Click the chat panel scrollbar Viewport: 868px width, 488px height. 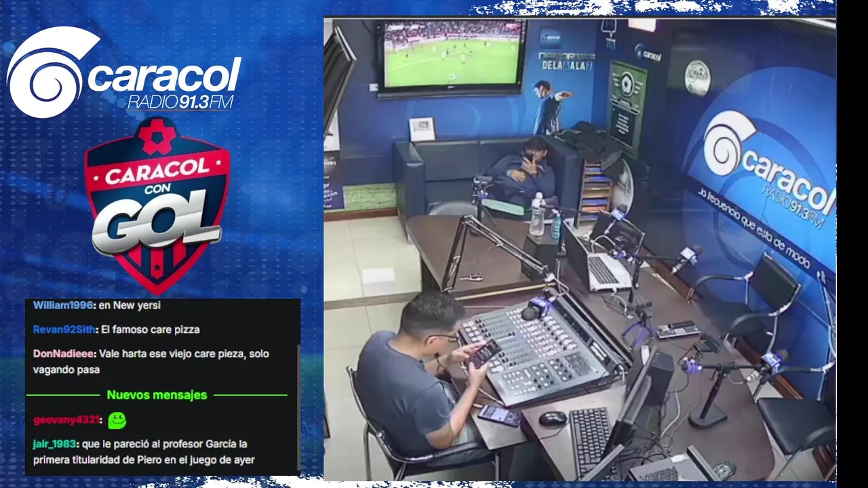[298, 407]
